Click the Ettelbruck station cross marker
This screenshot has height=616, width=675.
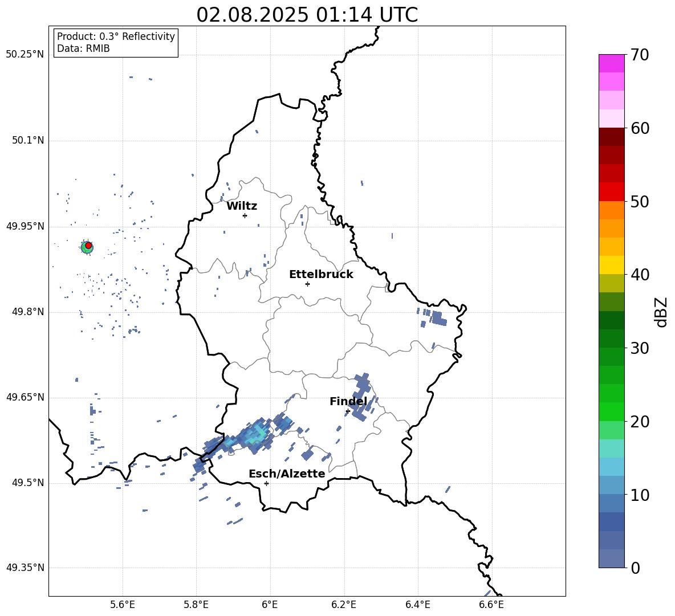(307, 284)
